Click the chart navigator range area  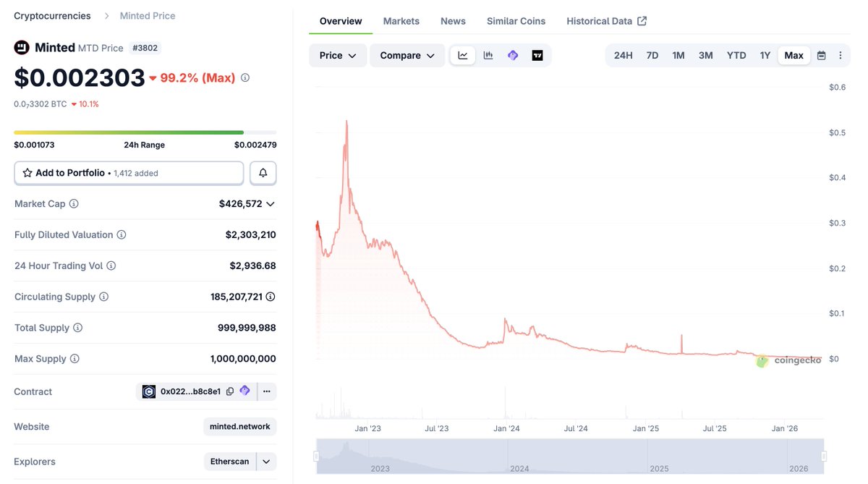(x=570, y=457)
